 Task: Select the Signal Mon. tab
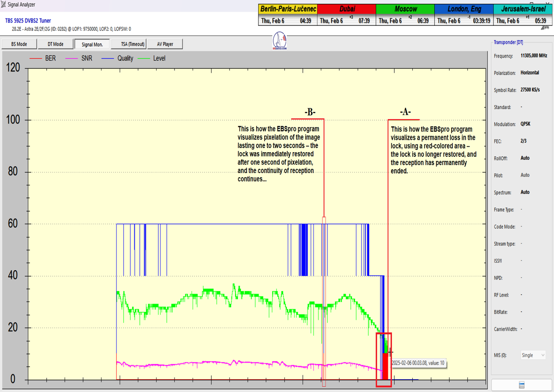tap(92, 44)
